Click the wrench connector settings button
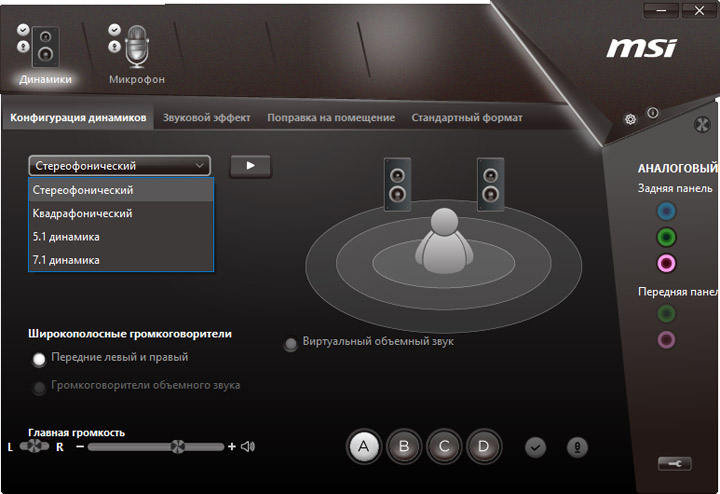 click(x=675, y=464)
